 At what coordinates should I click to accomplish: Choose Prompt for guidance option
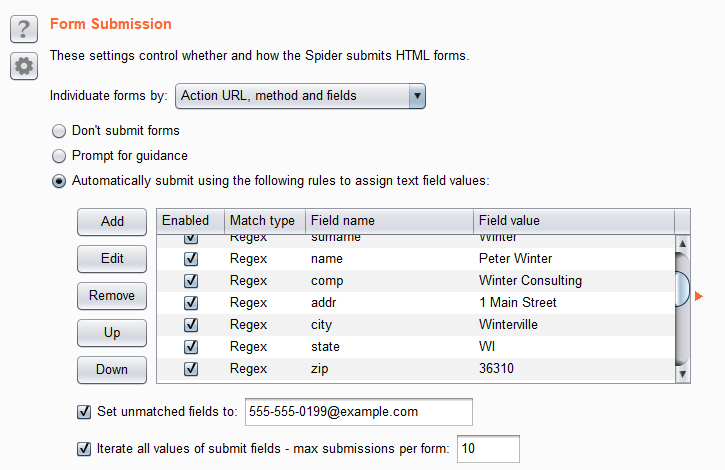tap(59, 156)
